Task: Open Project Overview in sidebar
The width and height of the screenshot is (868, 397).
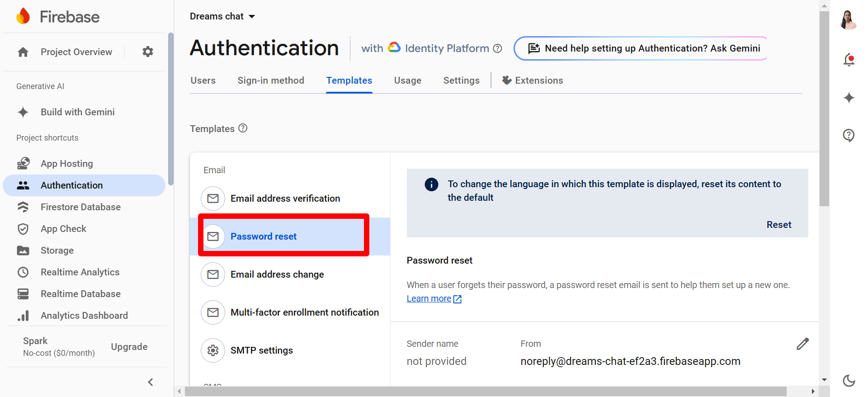Action: coord(76,52)
